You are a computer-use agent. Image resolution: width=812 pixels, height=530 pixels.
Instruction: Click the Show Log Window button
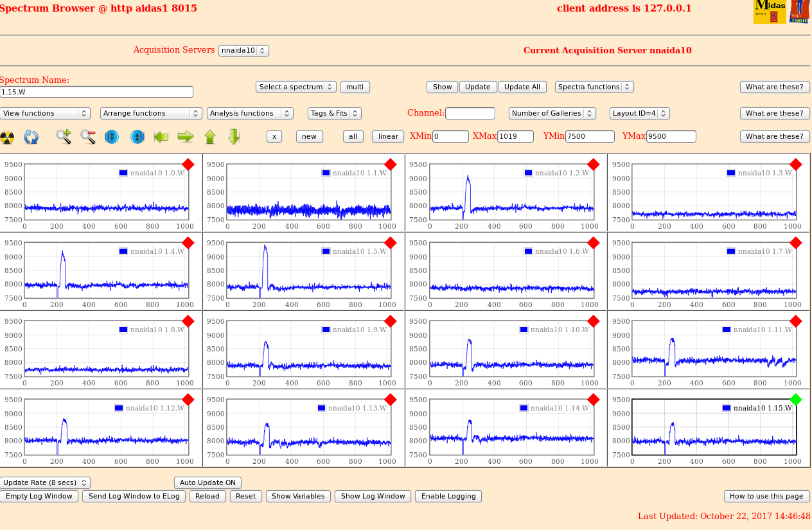373,496
